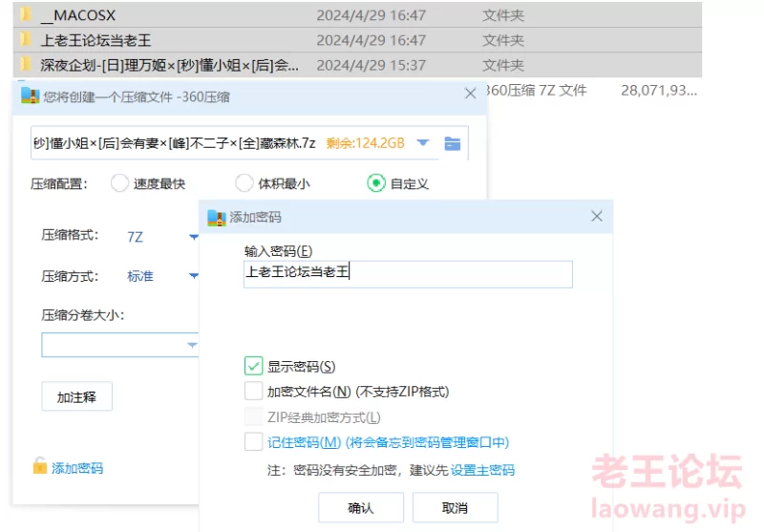Screen dimensions: 764x532
Task: Select the 自定义 compression option
Action: pyautogui.click(x=375, y=183)
